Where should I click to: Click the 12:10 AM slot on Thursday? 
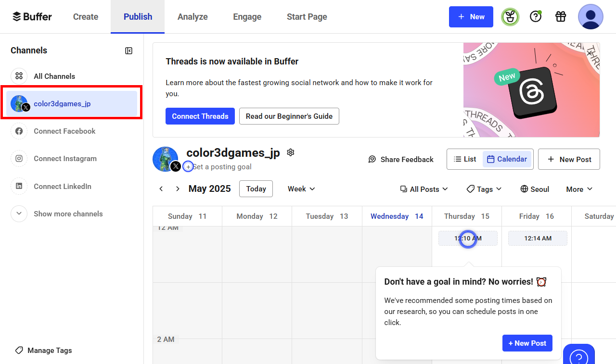click(468, 238)
